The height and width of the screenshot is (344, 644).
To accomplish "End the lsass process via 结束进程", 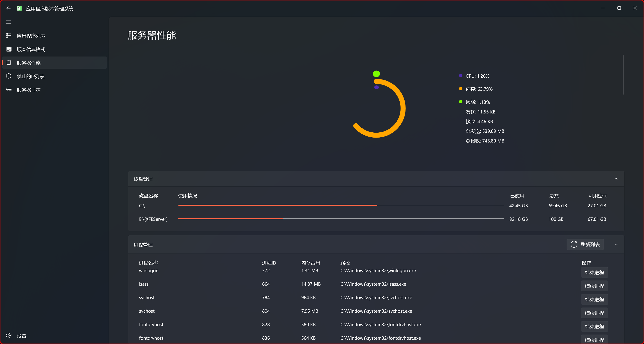I will pyautogui.click(x=594, y=286).
